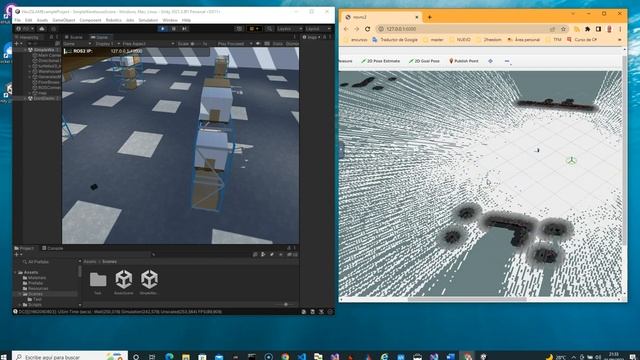This screenshot has height=360, width=640.
Task: Open Microsoft Edge from the taskbar
Action: point(169,357)
